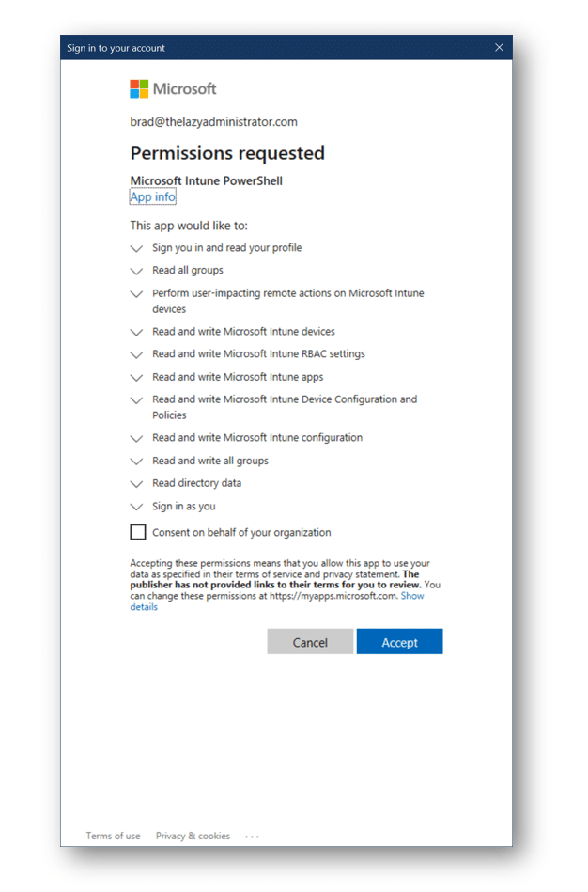Expand Read and write Intune configuration permission

point(136,439)
